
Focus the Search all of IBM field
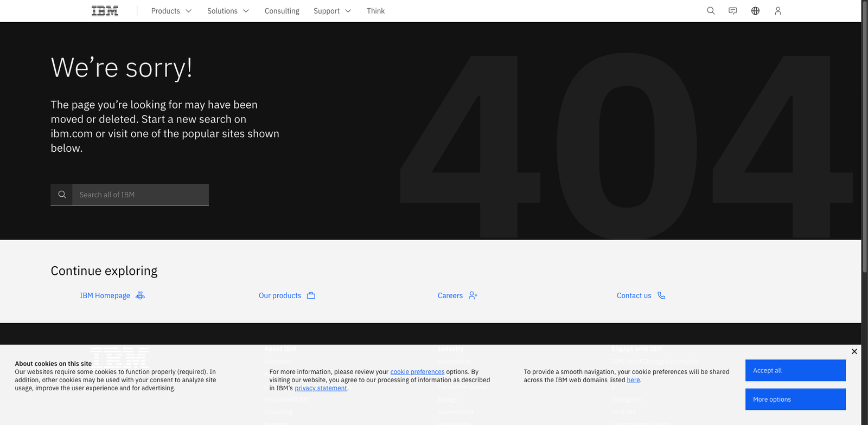point(141,195)
